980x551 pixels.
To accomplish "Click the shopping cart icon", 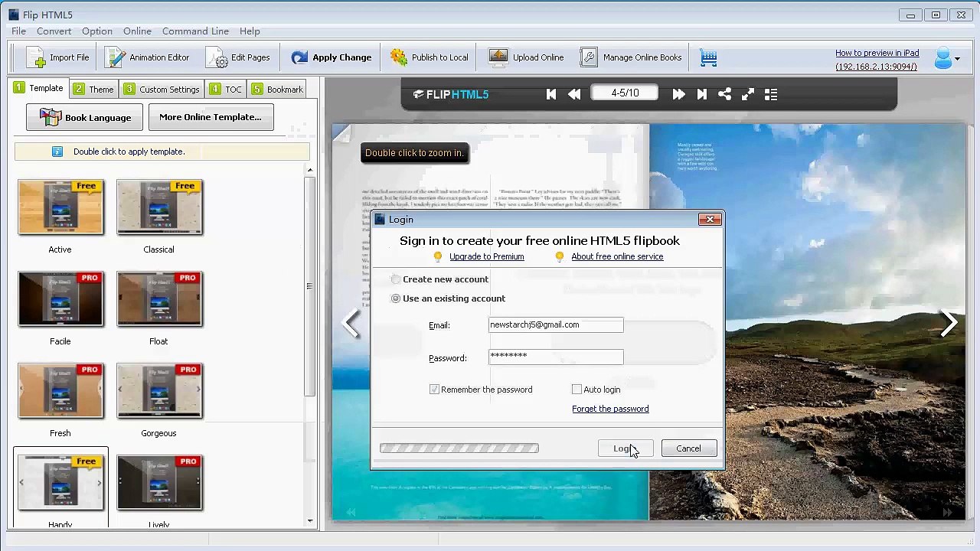I will coord(708,57).
